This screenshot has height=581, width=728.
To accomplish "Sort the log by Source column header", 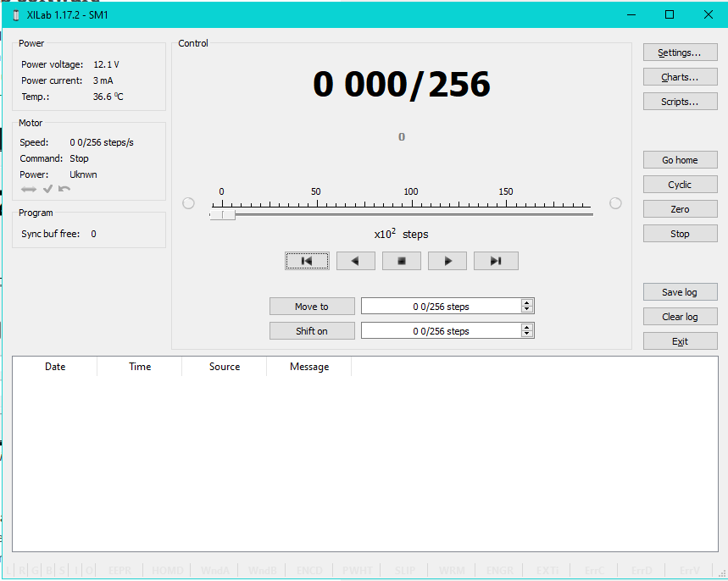I will 225,367.
